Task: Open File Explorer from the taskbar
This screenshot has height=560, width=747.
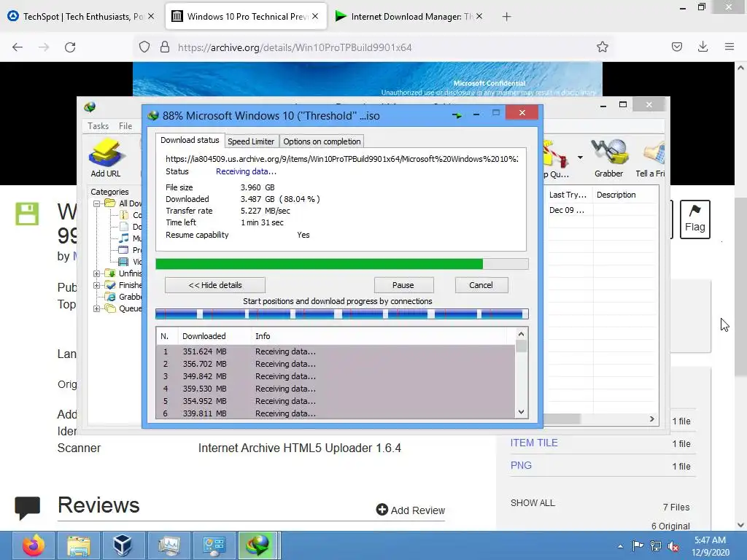Action: pos(79,545)
